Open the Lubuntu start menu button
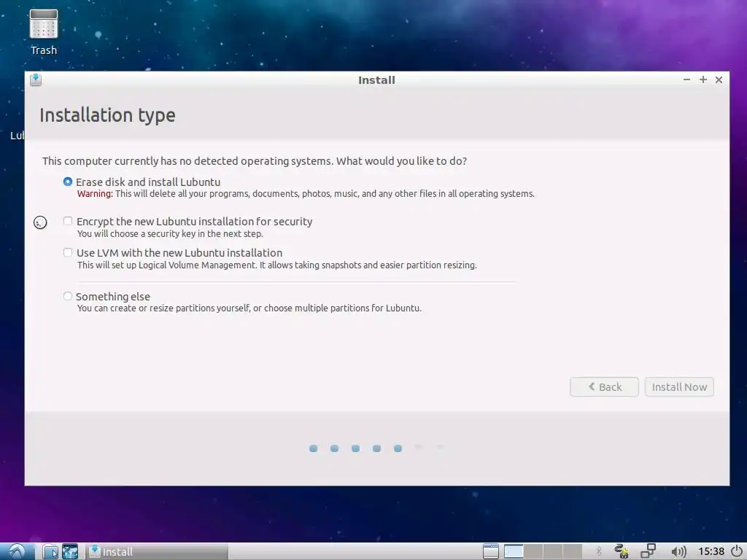This screenshot has height=560, width=747. coord(18,551)
